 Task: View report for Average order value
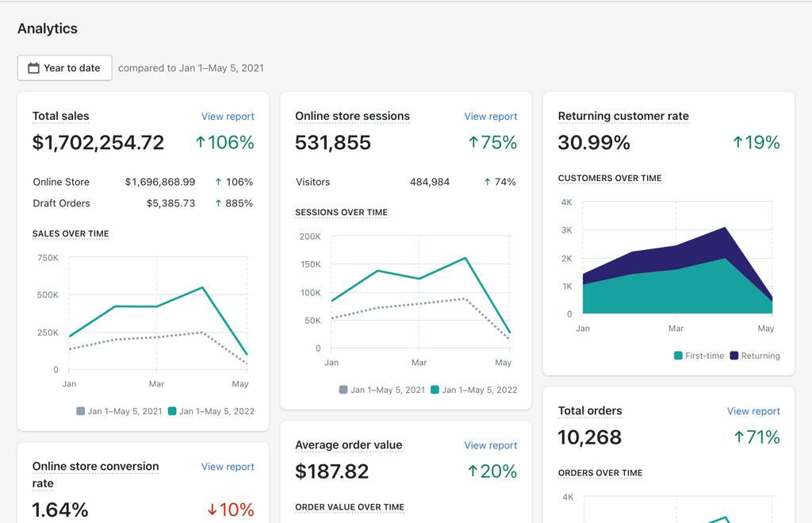point(490,445)
